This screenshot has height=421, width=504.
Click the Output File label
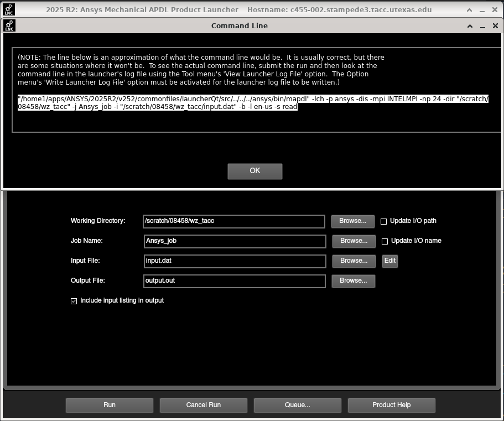[88, 280]
